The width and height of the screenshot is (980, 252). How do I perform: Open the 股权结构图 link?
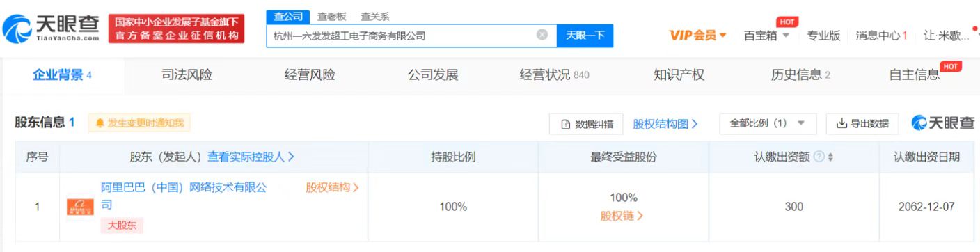[665, 124]
